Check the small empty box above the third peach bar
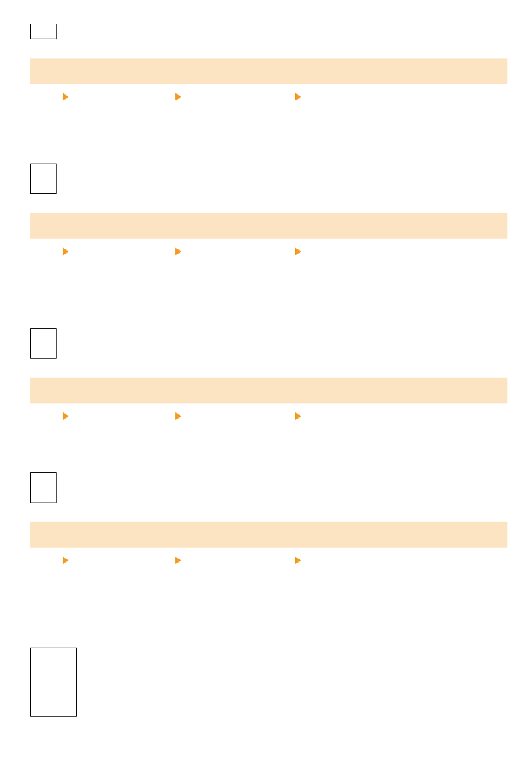532x767 pixels. click(43, 343)
